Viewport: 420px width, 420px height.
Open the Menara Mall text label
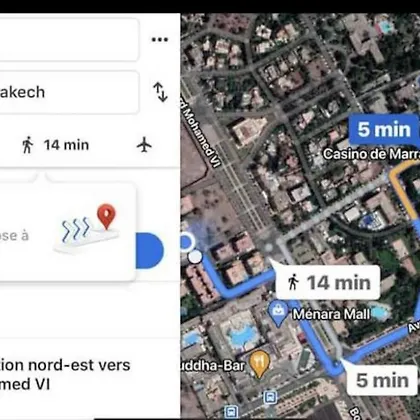pos(331,314)
